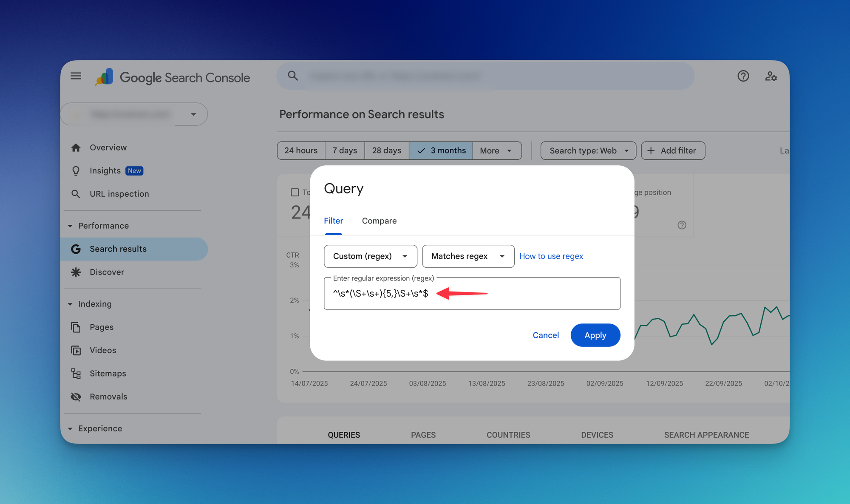
Task: Toggle the total clicks checkbox
Action: pos(295,193)
